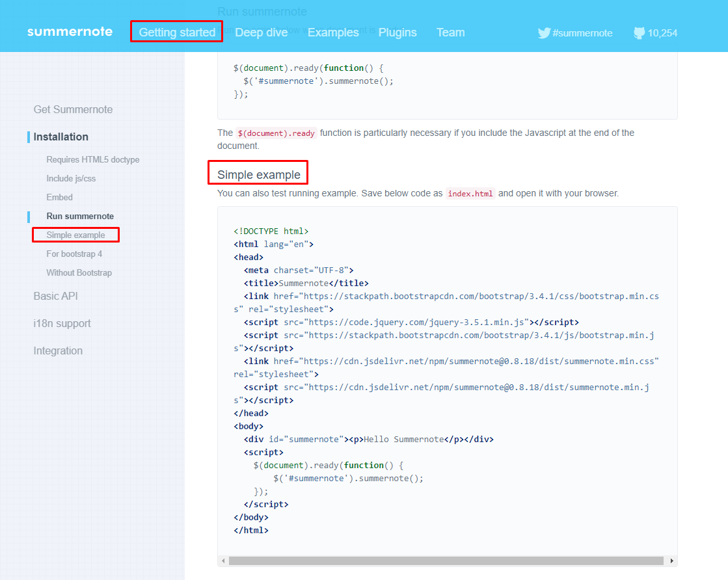View the Team page
Screen dimensions: 728x580
click(450, 32)
